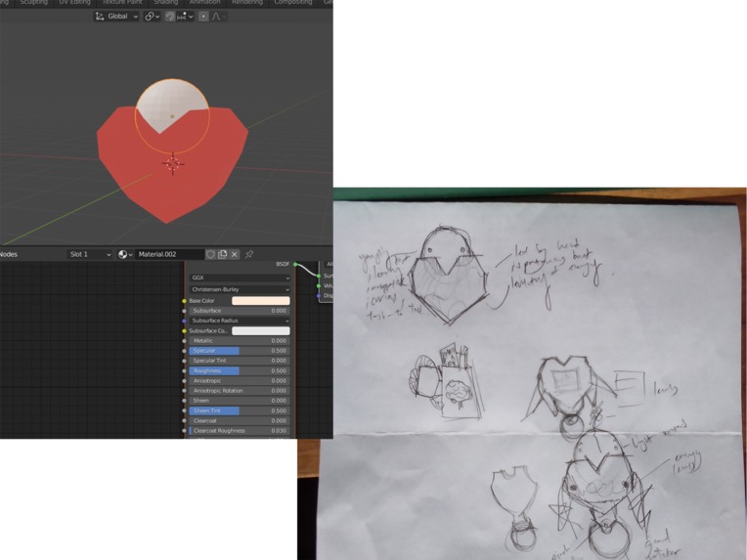Click the Clearcoat Roughness input socket
Screen dimensions: 747x560
185,431
